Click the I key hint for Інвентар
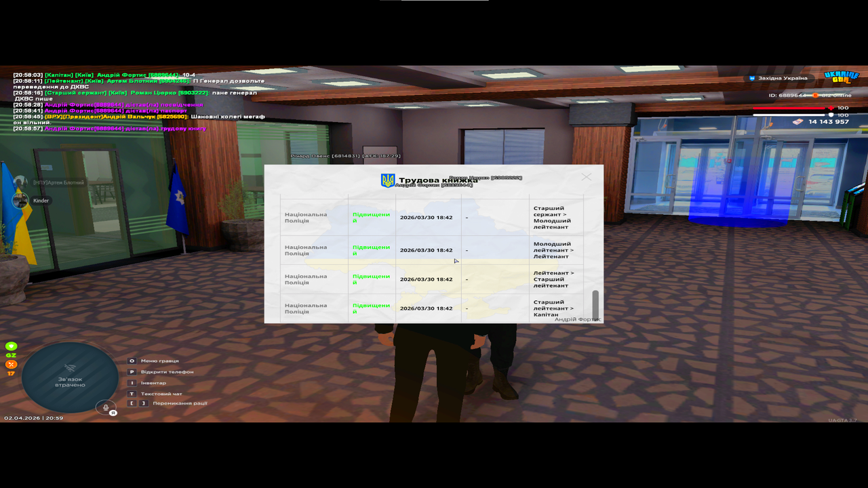This screenshot has width=868, height=488. (132, 383)
